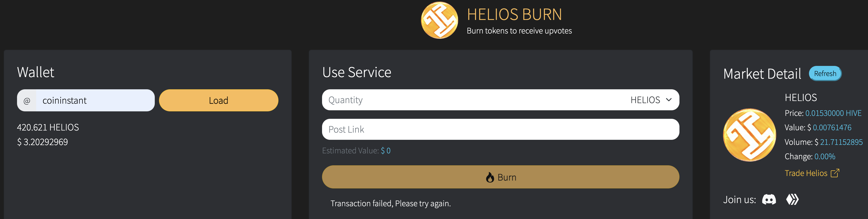
Task: Click the 420.621 HELIOS wallet balance
Action: 48,127
